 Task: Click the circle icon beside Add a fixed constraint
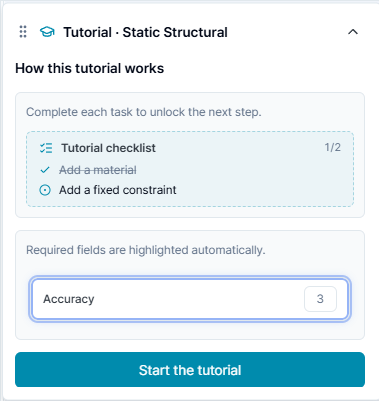pos(45,190)
